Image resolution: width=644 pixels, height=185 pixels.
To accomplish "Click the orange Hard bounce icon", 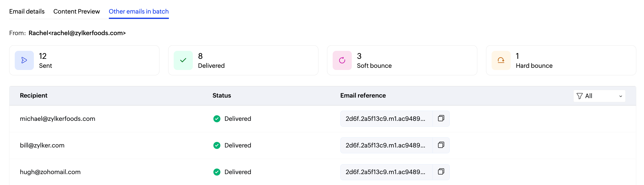I will point(501,60).
